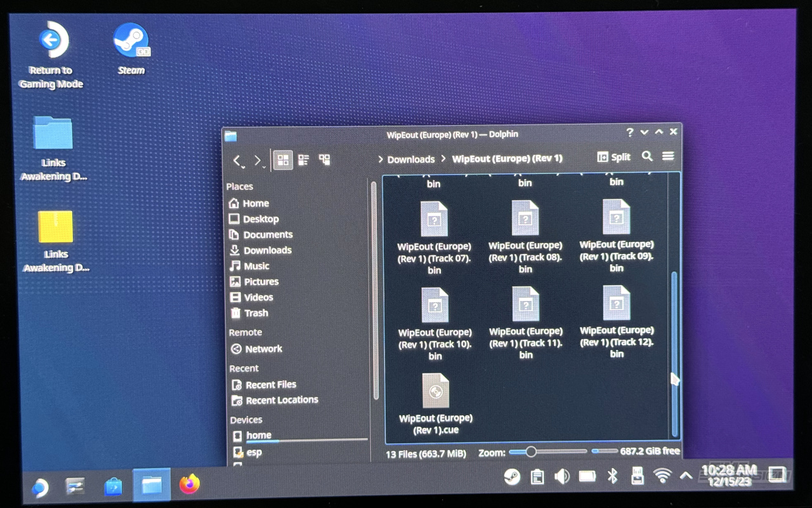
Task: Select WipeOut Track 08 bin file
Action: 525,237
